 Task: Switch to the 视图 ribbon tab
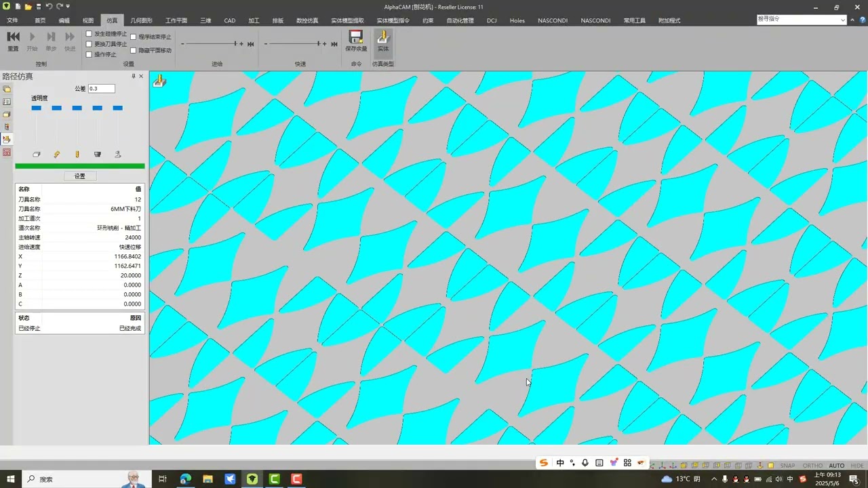(88, 20)
